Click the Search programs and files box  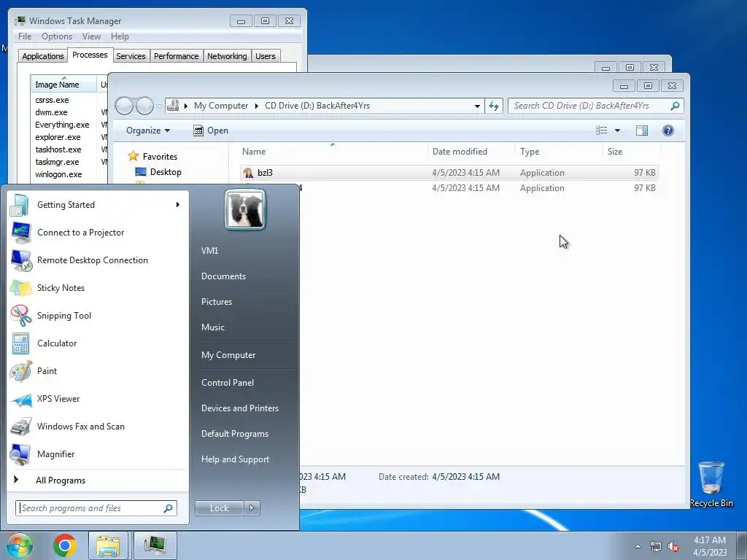[x=96, y=508]
